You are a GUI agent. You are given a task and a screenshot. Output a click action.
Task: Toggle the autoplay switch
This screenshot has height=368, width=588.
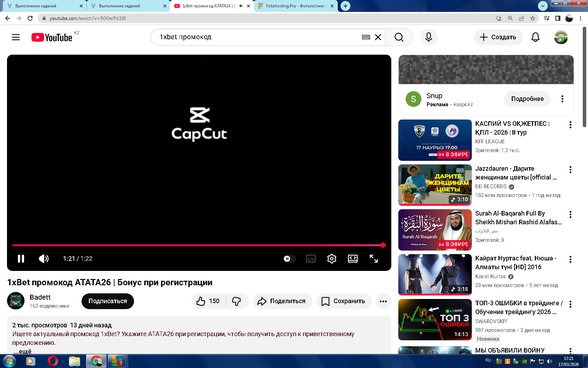[x=289, y=259]
